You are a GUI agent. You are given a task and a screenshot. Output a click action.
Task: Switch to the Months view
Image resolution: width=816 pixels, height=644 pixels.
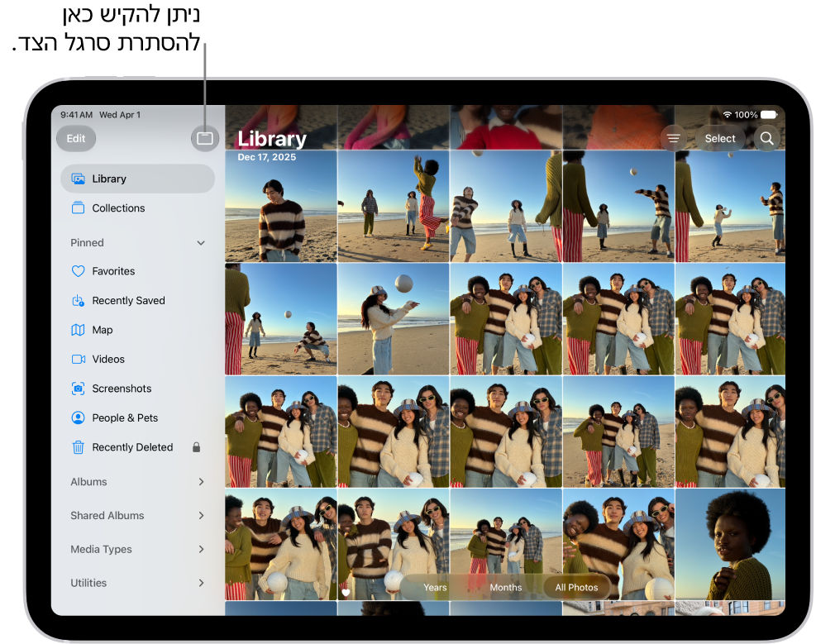[506, 587]
